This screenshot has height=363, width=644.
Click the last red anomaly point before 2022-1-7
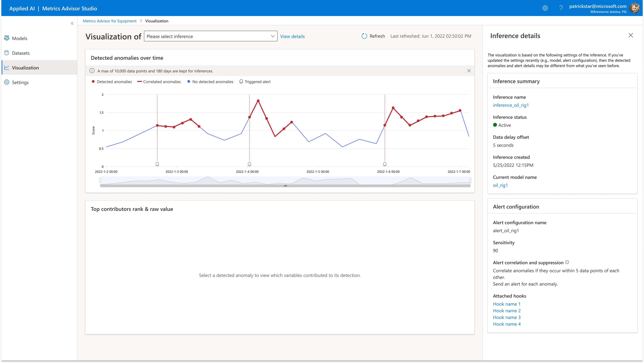tap(460, 111)
